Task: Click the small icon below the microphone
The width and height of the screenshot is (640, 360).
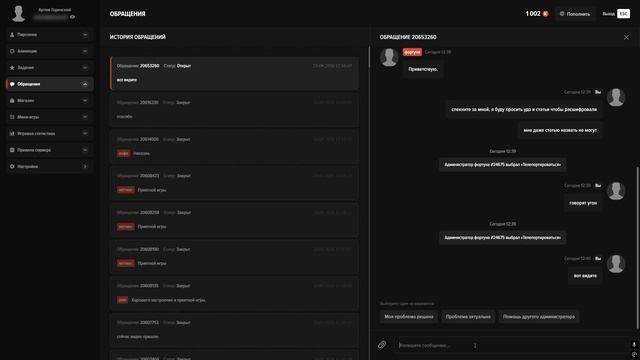Action: pyautogui.click(x=634, y=354)
